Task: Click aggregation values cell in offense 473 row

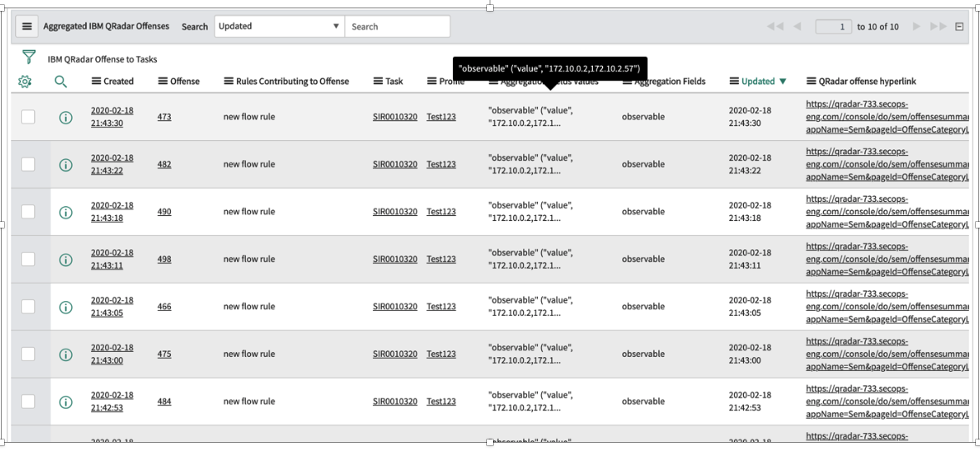Action: pos(530,117)
